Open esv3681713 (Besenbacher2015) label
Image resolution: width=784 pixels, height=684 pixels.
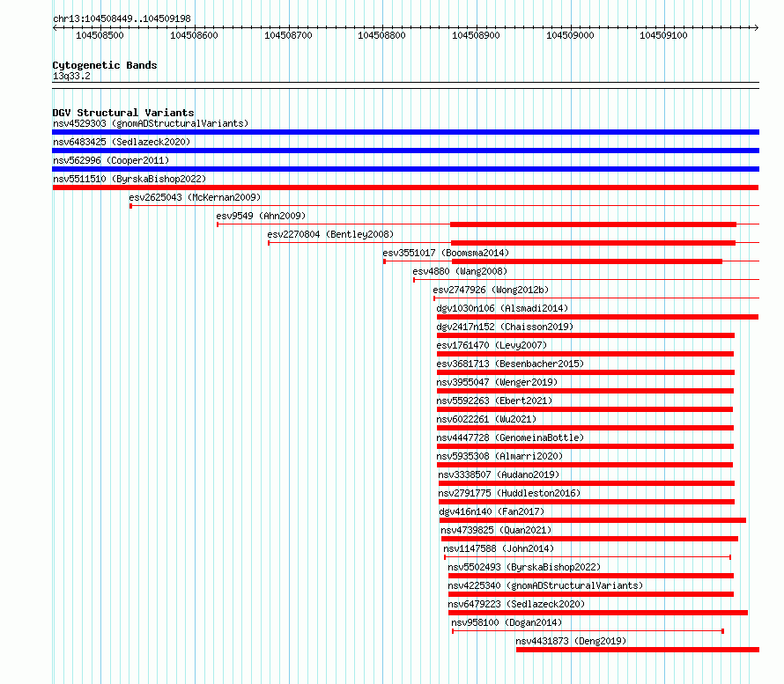(x=511, y=364)
